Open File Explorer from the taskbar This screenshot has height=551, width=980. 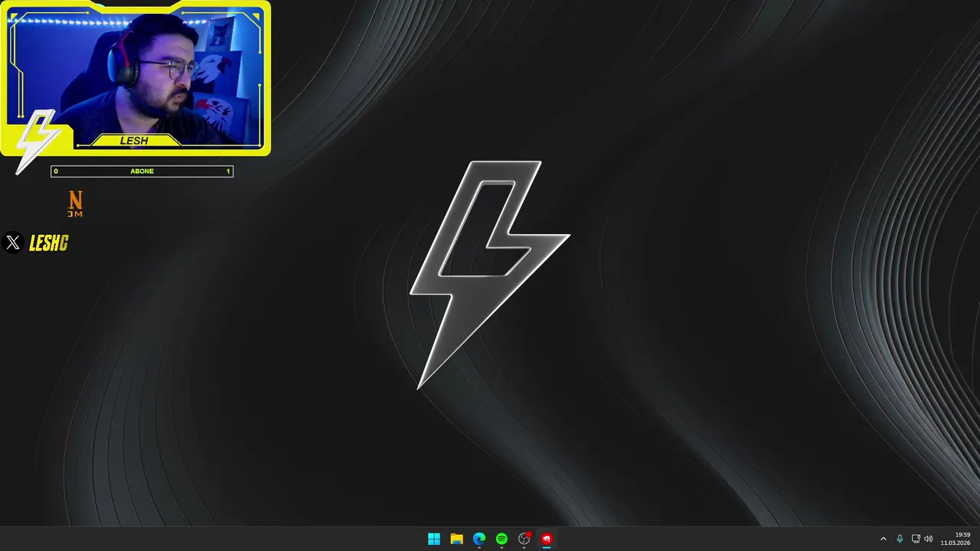coord(456,539)
